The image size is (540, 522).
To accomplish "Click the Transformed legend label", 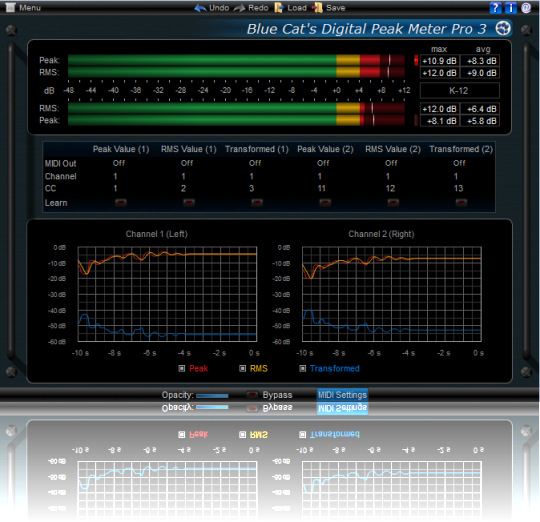I will (334, 368).
